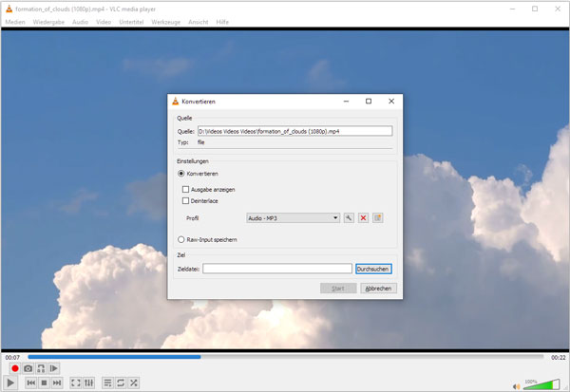Screen dimensions: 570x392
Task: Click the elapsed time 00:07 label
Action: [x=12, y=358]
